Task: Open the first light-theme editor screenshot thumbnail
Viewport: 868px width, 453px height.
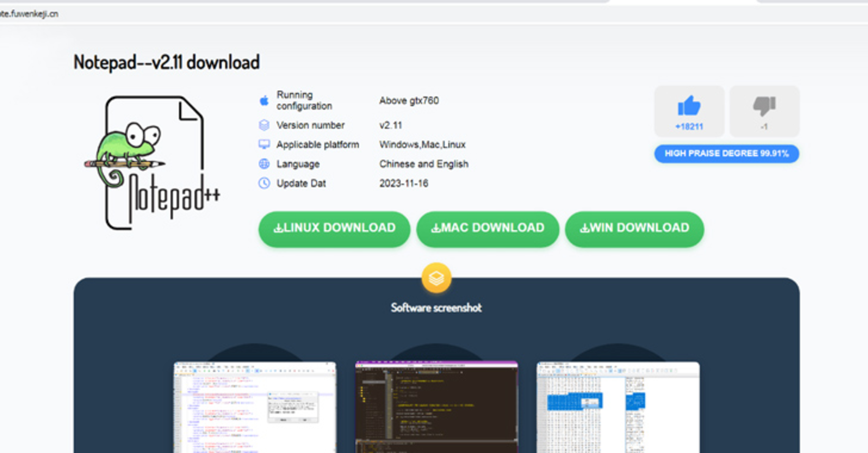Action: 255,407
